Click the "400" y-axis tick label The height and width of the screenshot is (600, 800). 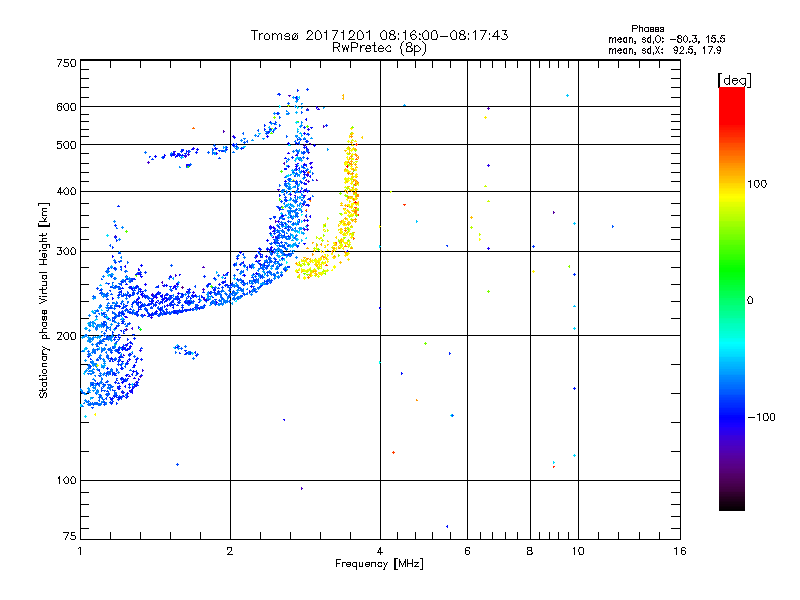[66, 191]
